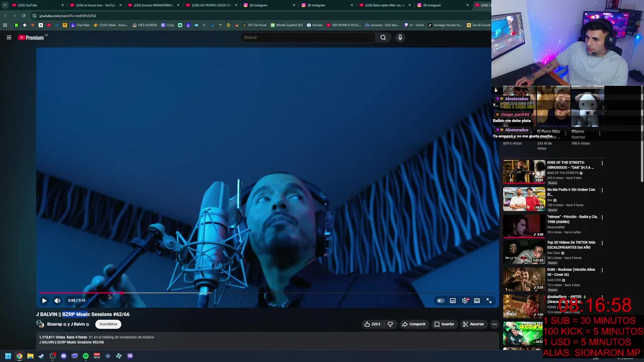Switch to 'Sucesos PARANORMALES' tab
The width and height of the screenshot is (644, 362).
153,5
